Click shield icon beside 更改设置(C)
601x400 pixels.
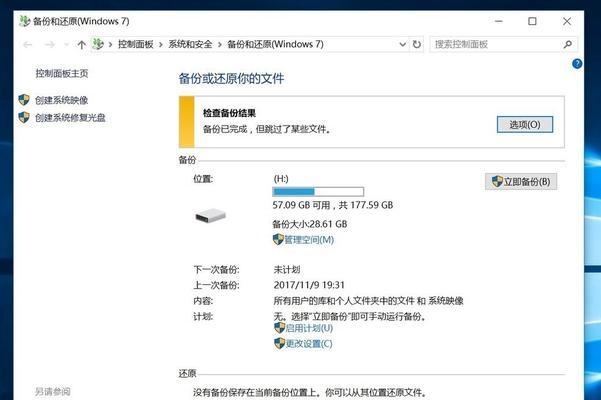point(279,343)
